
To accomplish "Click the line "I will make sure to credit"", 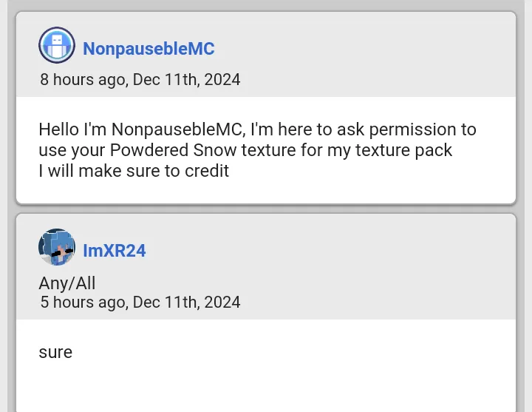I will (134, 171).
